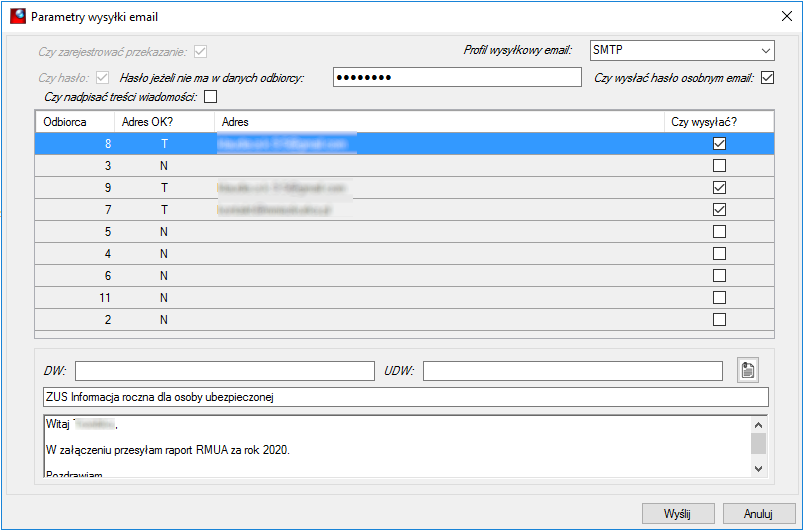The width and height of the screenshot is (803, 530).
Task: Click into the UDW input field
Action: [x=573, y=371]
